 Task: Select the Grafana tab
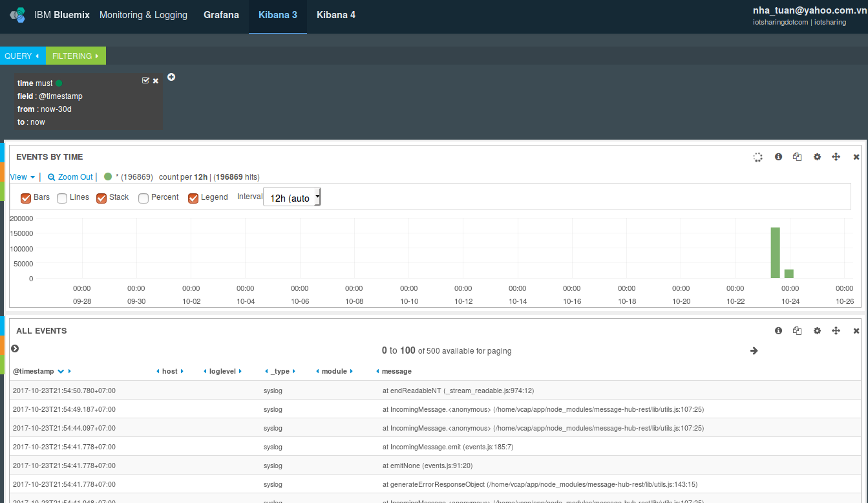222,14
